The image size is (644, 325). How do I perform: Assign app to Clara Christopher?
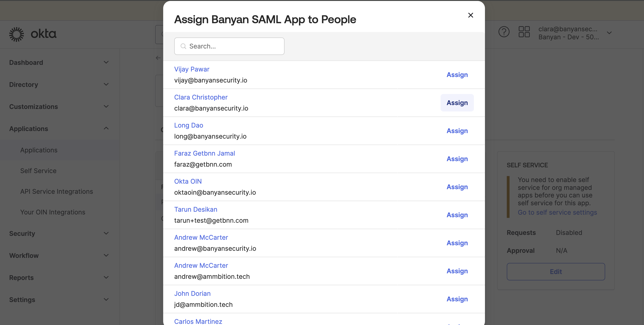click(x=457, y=103)
